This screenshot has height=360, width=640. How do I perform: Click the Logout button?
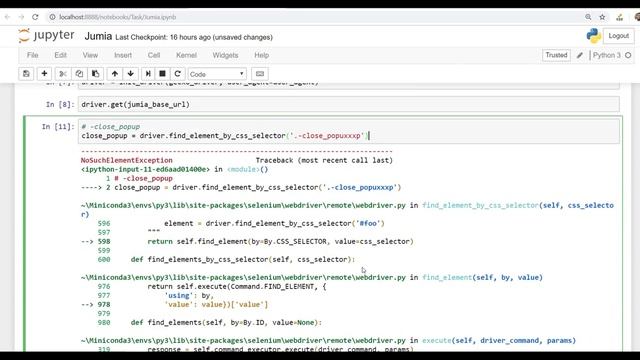coord(618,36)
